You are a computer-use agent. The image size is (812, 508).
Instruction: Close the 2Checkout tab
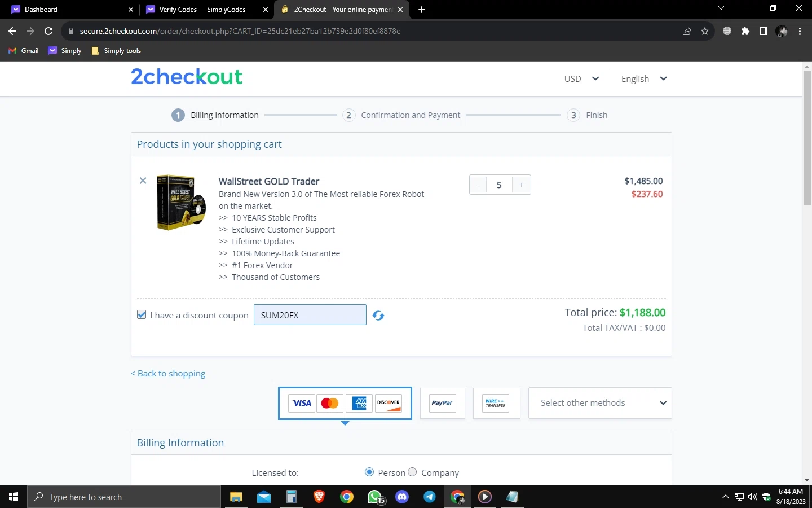pyautogui.click(x=400, y=10)
